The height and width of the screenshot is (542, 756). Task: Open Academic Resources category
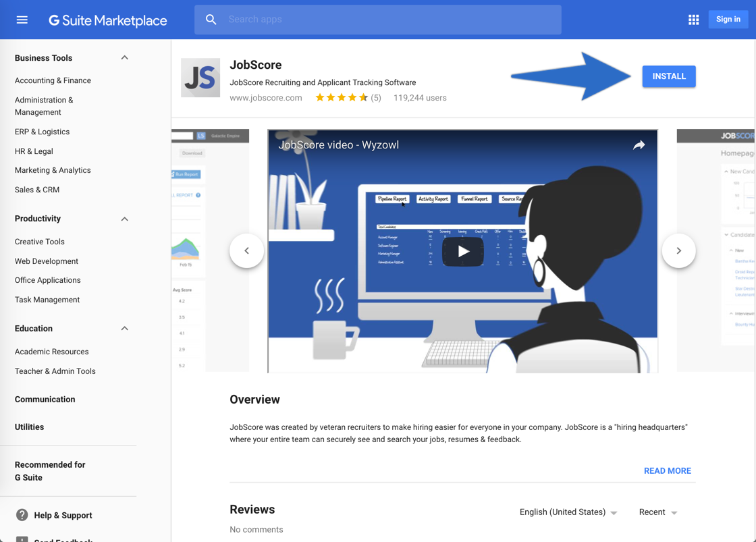pyautogui.click(x=51, y=352)
